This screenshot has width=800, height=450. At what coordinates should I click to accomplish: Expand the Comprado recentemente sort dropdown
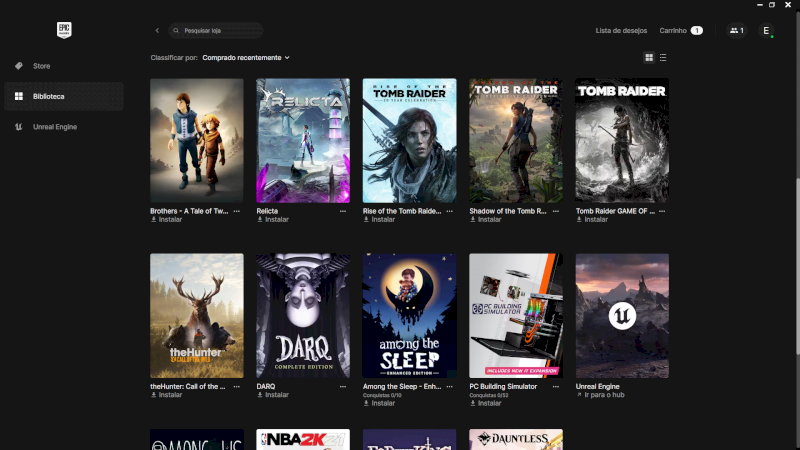coord(246,58)
